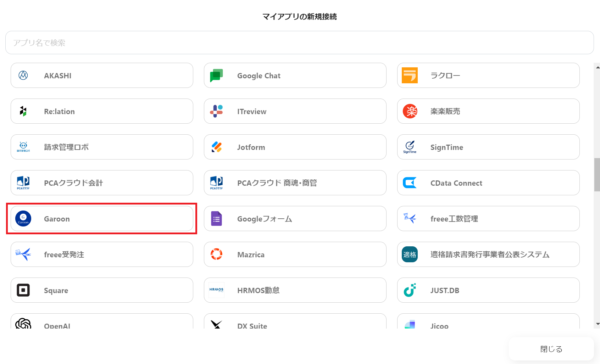Viewport: 600px width, 364px height.
Task: Choose the Mazrica ring icon
Action: click(x=216, y=254)
